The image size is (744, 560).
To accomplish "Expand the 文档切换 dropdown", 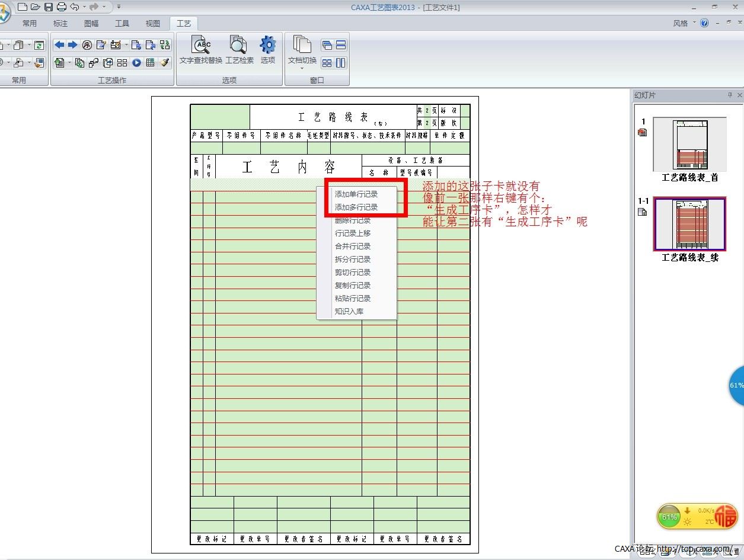I will tap(302, 68).
